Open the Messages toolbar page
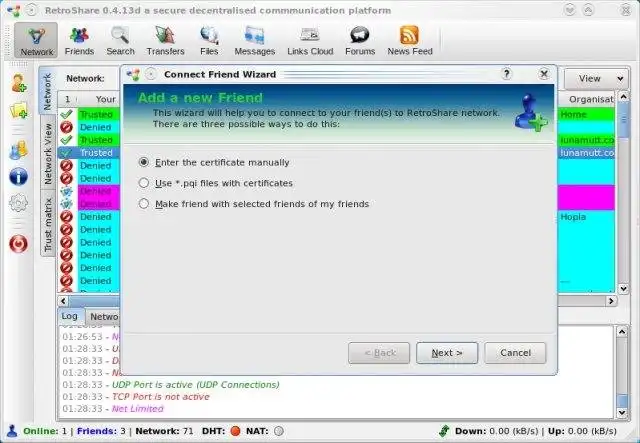Viewport: 640px width, 443px height. (x=254, y=40)
